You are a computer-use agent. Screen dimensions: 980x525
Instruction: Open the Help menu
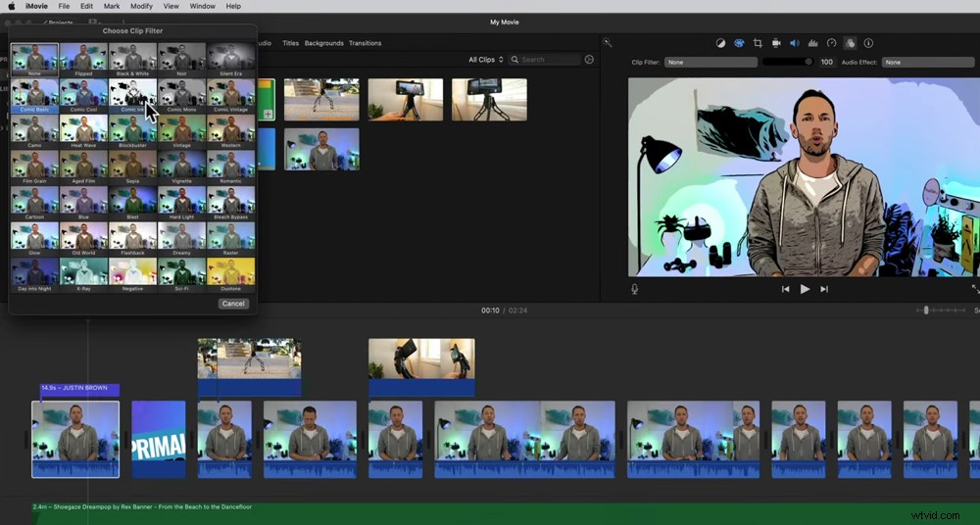pos(233,6)
